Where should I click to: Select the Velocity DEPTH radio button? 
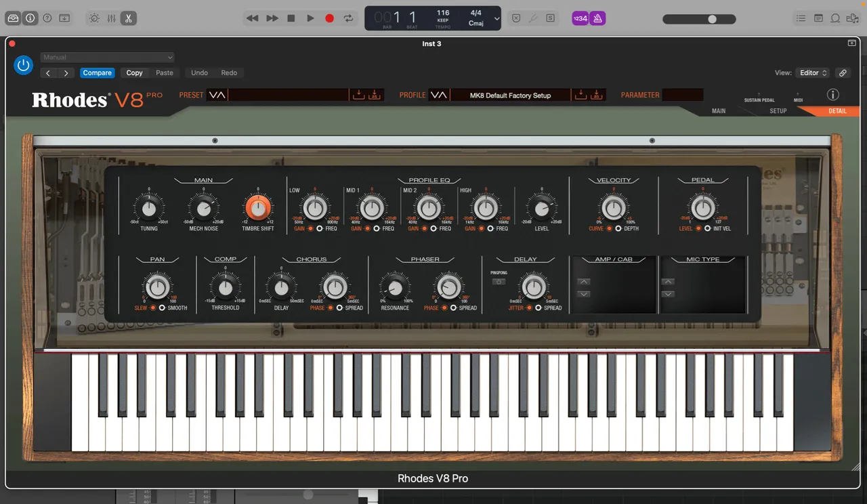(618, 229)
